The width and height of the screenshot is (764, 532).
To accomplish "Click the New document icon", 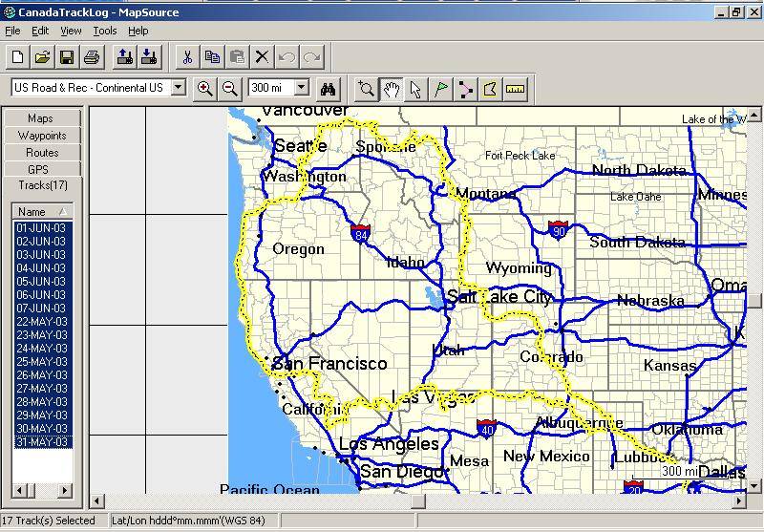I will tap(18, 57).
